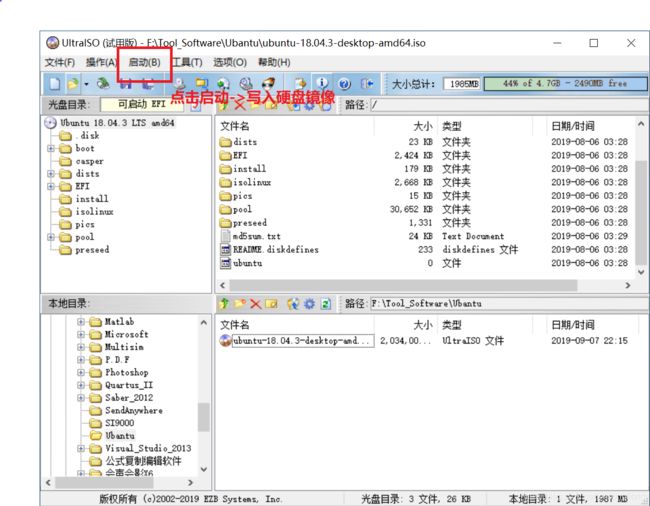Expand the Photoshop folder in the local tree
This screenshot has width=650, height=506.
[81, 373]
